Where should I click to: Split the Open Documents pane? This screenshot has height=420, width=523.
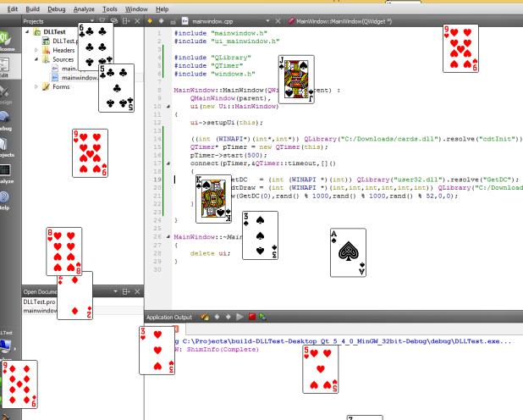pos(126,291)
